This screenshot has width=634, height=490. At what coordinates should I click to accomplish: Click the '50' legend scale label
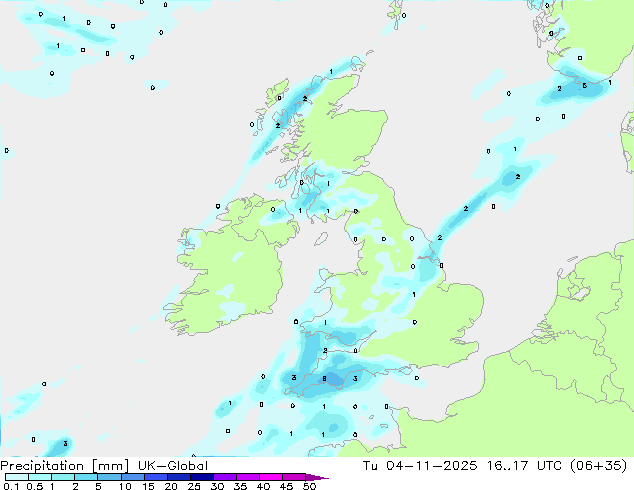tap(309, 486)
